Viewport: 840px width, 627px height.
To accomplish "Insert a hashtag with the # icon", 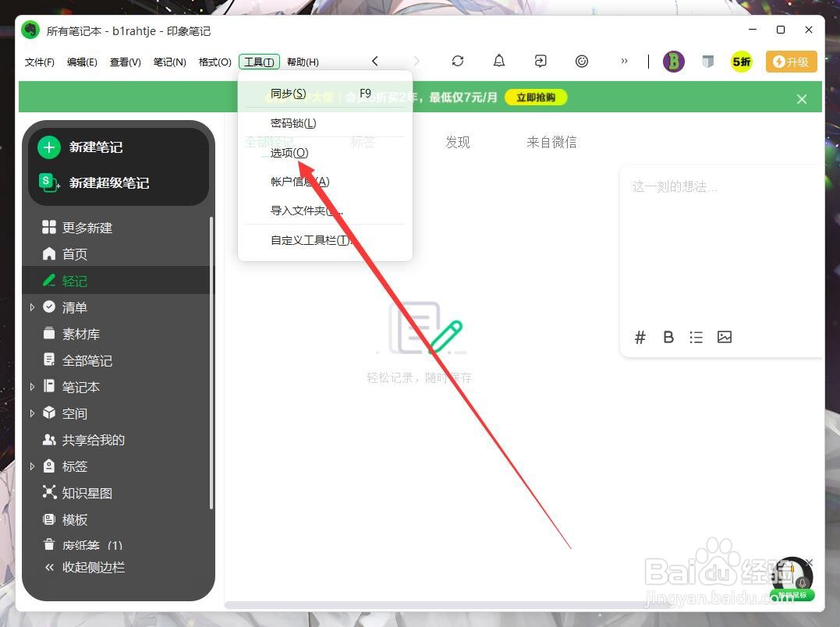I will (640, 338).
